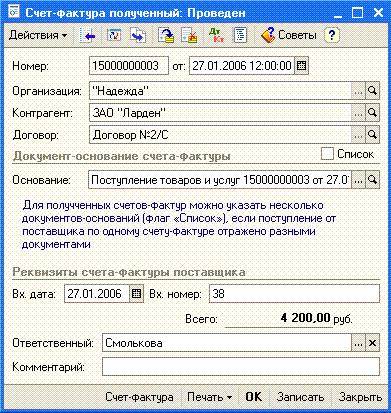
Task: Click the Закрыть button
Action: click(x=360, y=397)
